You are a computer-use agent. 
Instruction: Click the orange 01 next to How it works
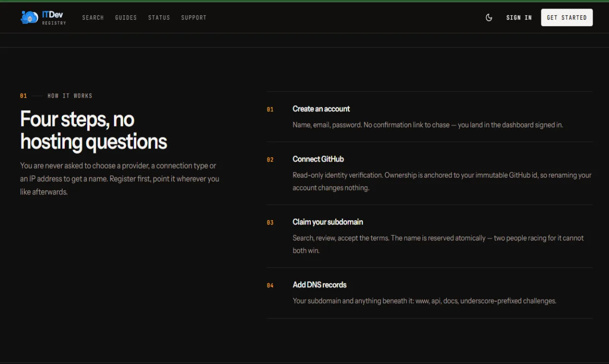pos(23,96)
